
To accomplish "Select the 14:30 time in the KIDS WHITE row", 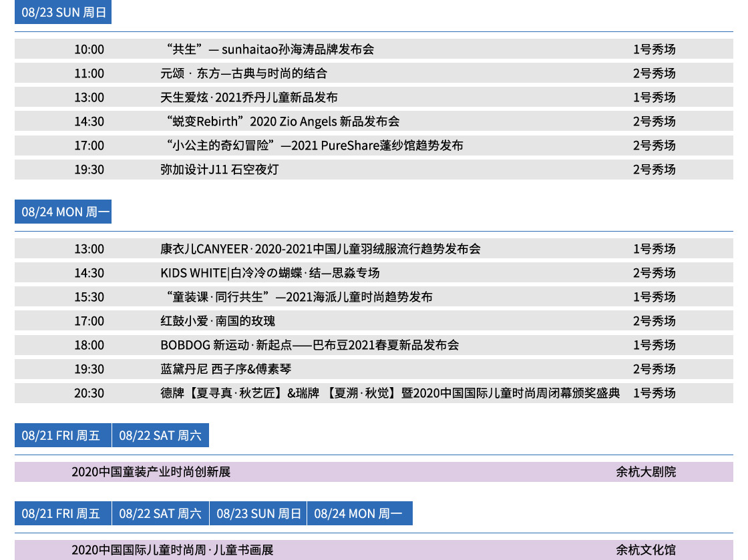I will coord(89,273).
